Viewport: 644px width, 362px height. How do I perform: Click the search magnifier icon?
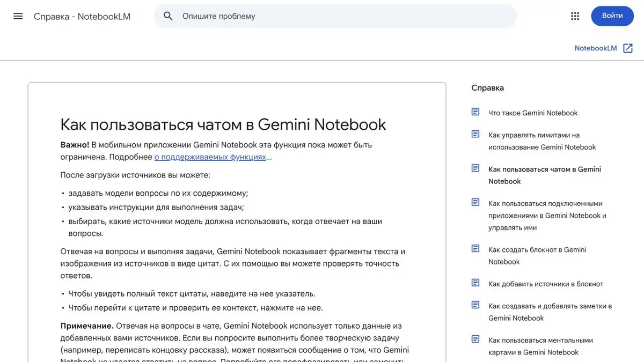[168, 16]
